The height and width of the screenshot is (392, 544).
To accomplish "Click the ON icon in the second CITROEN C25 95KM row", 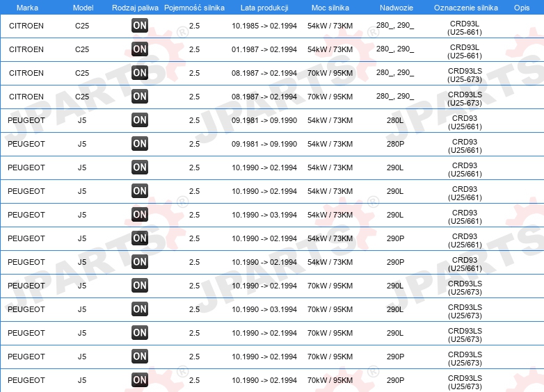I will pos(140,97).
